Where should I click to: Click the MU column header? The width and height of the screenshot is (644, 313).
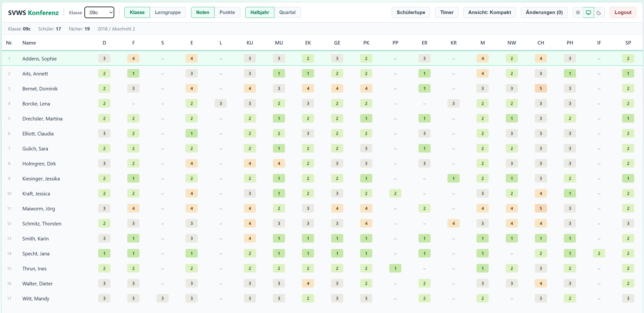click(x=279, y=43)
